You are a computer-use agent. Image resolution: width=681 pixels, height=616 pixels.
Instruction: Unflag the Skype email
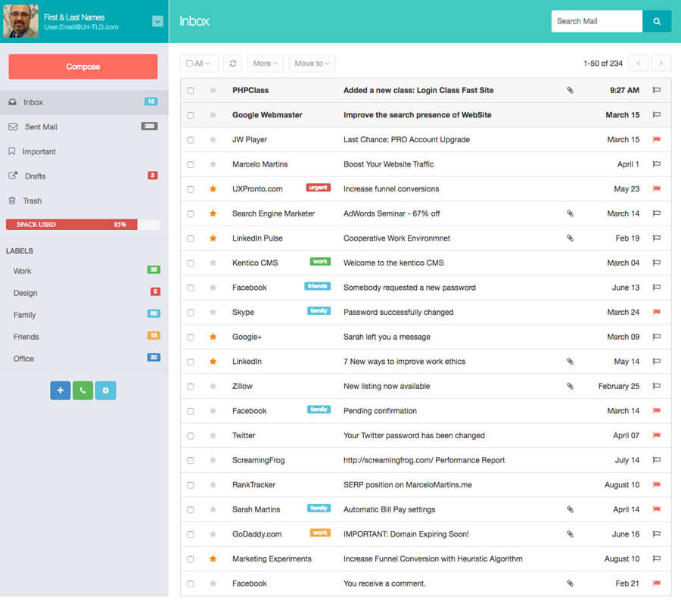click(657, 312)
